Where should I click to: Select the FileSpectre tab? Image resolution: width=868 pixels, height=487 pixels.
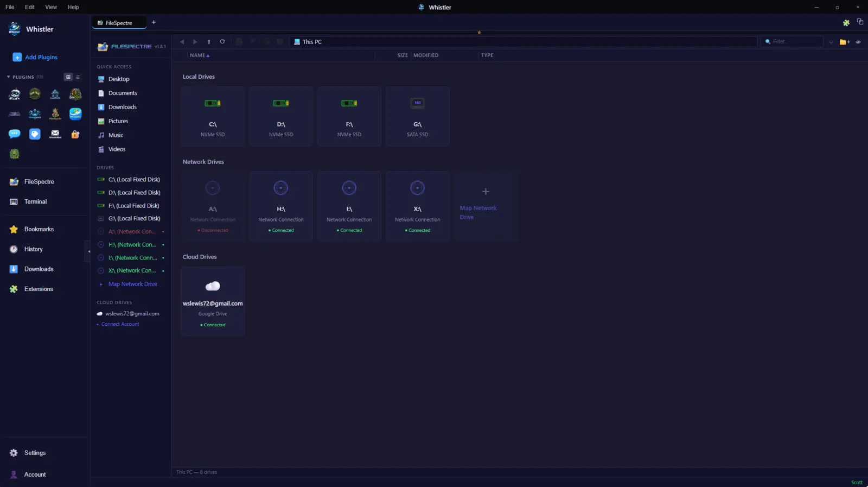tap(119, 23)
